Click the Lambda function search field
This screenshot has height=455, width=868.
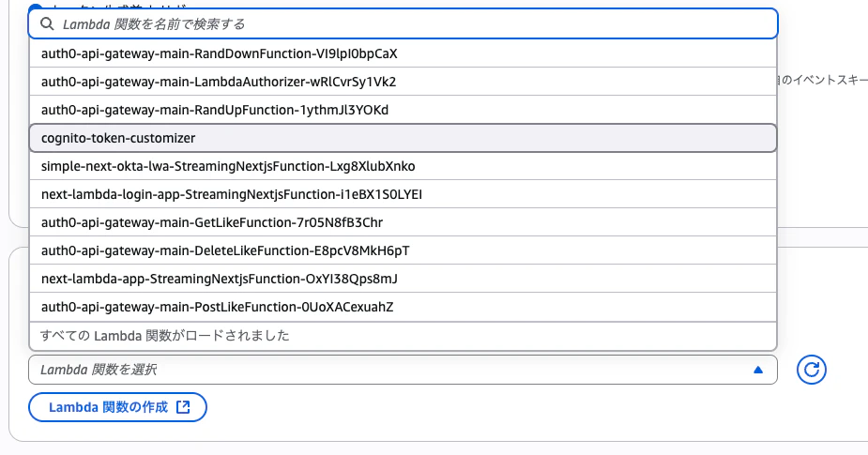click(x=403, y=23)
